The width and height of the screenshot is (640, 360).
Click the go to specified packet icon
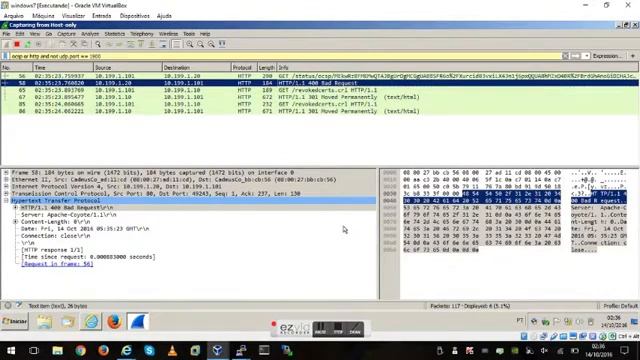click(130, 44)
